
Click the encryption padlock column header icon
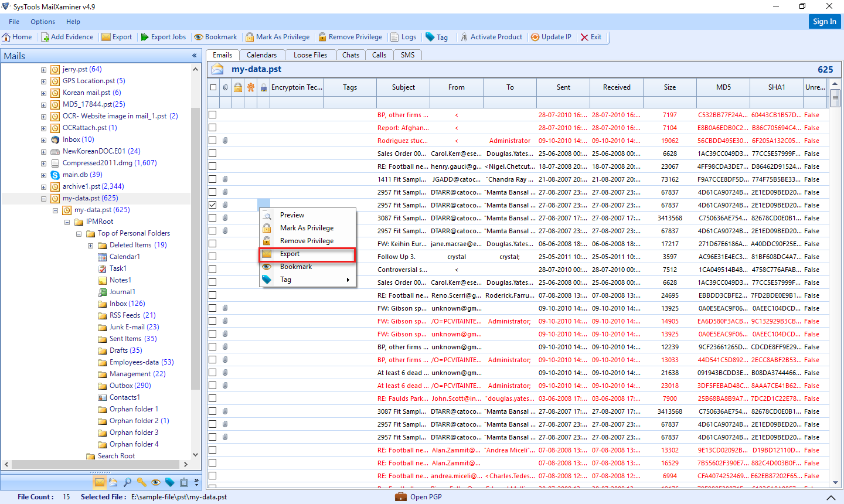coord(264,87)
